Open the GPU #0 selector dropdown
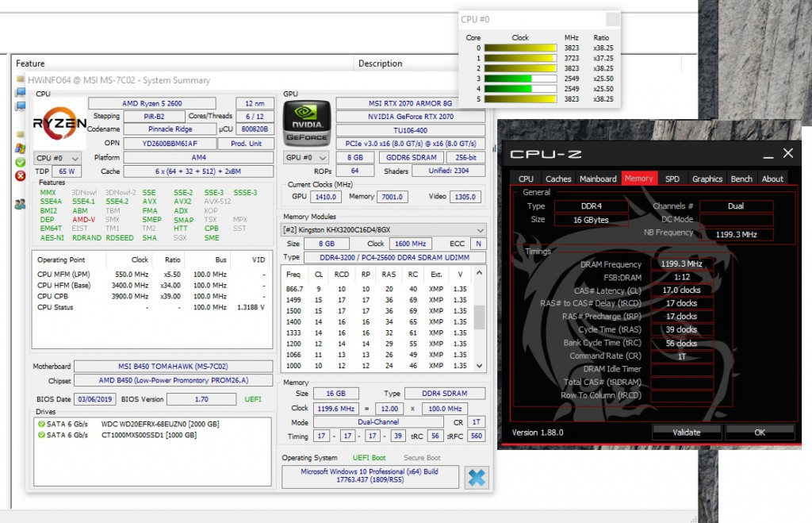This screenshot has height=523, width=812. pyautogui.click(x=305, y=158)
